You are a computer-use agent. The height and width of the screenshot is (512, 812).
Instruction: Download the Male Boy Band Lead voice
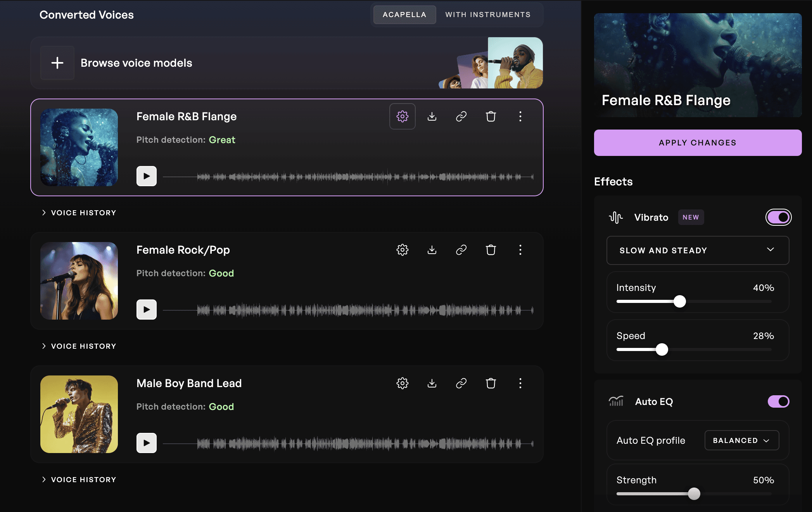tap(432, 383)
